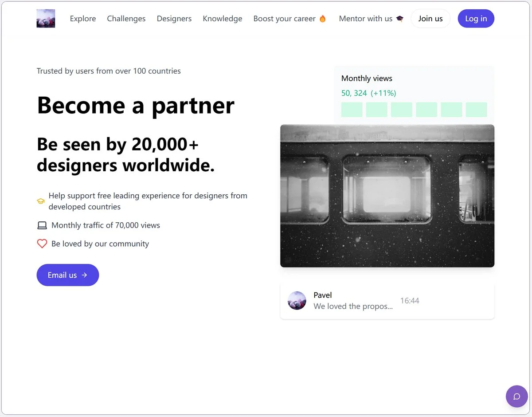Click the graduation cap beside Mentor with us
Screen dimensions: 532x417
click(400, 19)
